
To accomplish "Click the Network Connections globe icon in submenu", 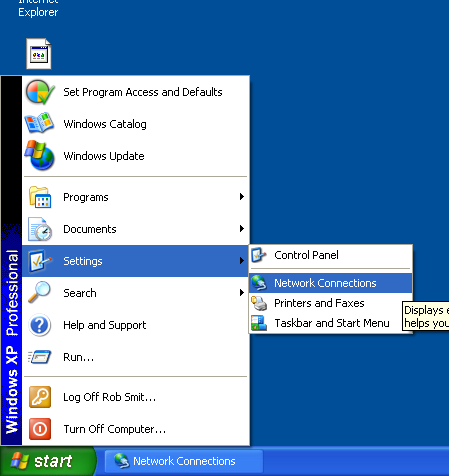I will tap(259, 283).
